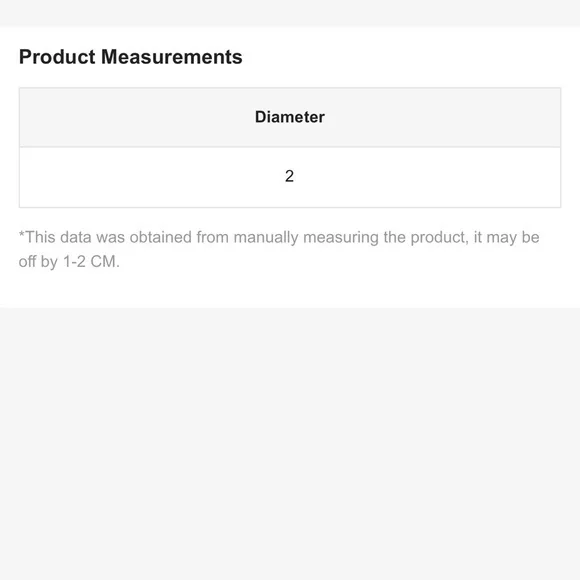The image size is (580, 580).
Task: Click the word Product in the heading
Action: click(x=57, y=57)
